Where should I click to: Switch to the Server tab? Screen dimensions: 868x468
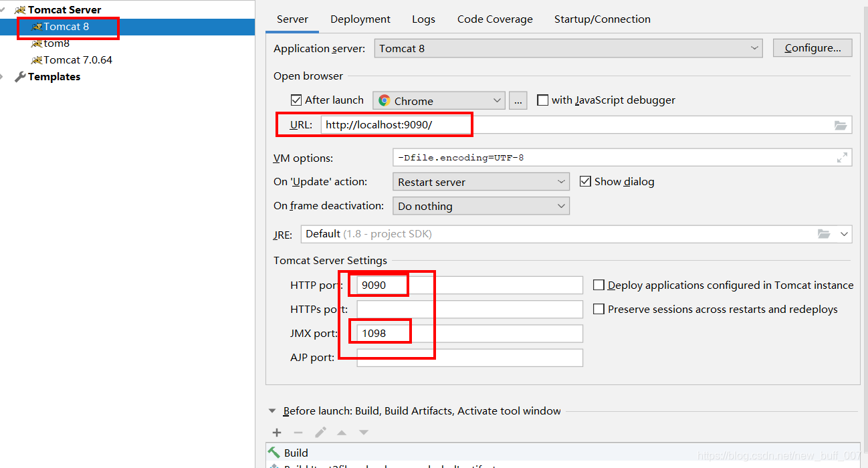[292, 19]
